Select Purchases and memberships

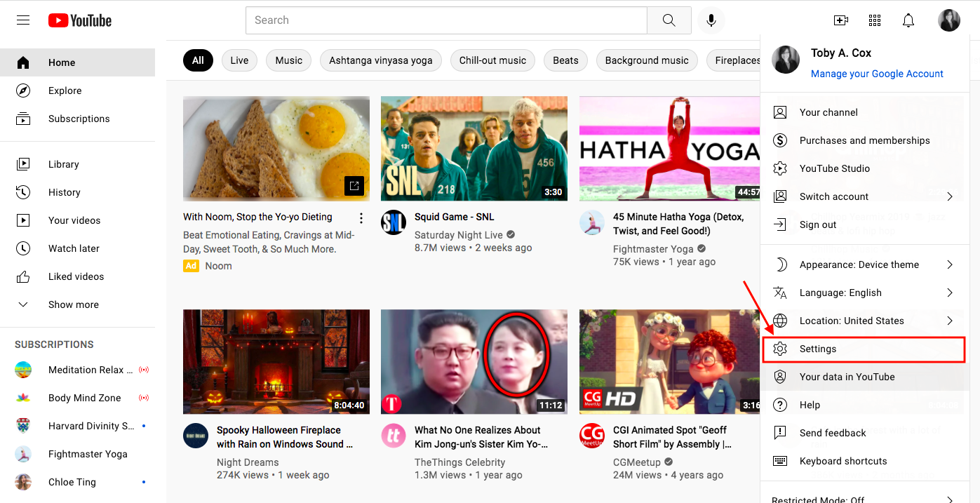click(x=864, y=140)
